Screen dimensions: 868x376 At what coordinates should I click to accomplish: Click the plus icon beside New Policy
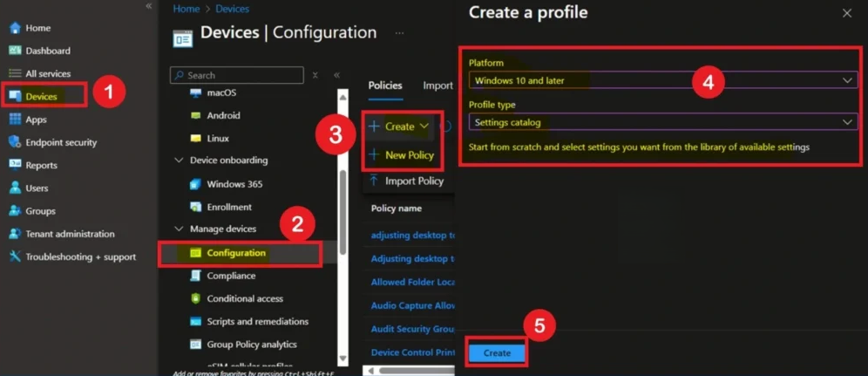tap(374, 155)
